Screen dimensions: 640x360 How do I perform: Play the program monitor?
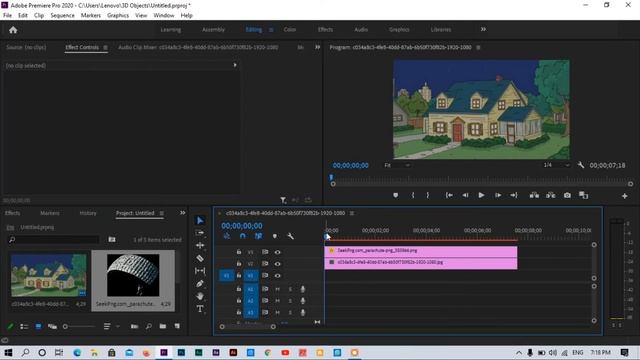pyautogui.click(x=481, y=196)
